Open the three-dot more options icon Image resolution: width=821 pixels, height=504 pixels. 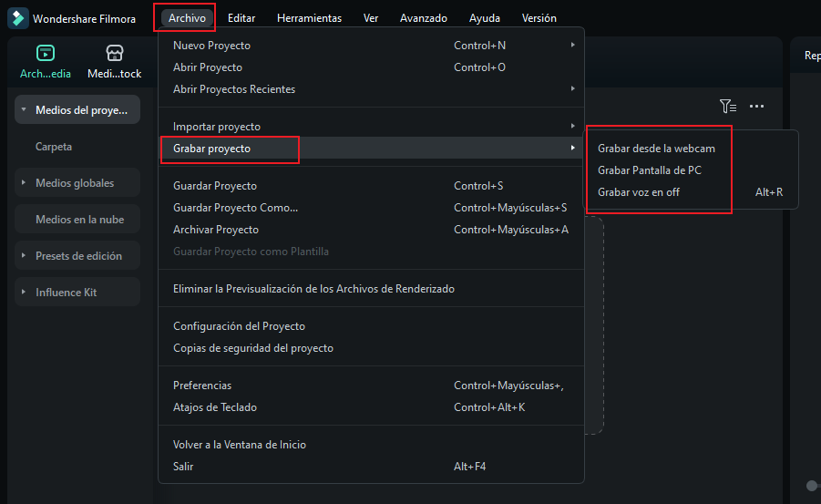(756, 107)
